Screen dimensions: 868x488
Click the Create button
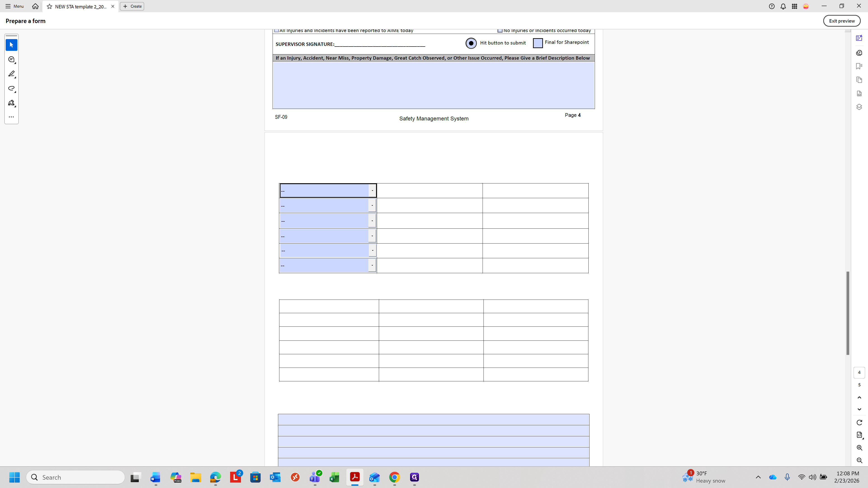132,6
